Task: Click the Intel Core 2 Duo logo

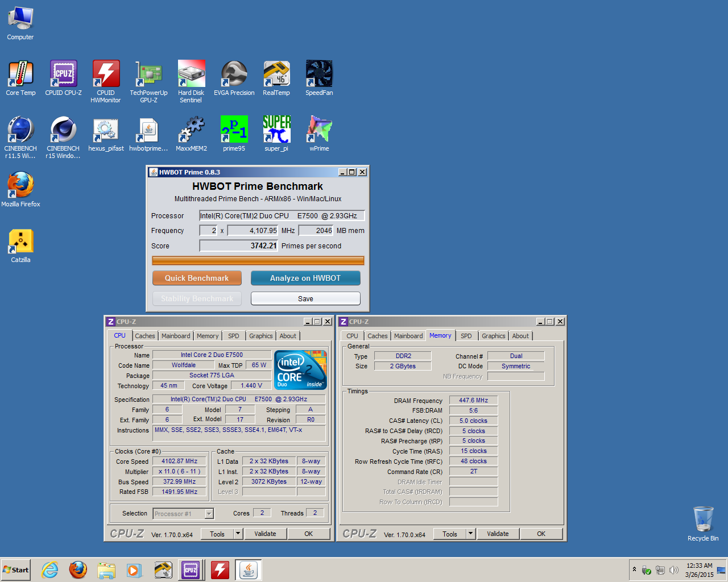Action: (x=301, y=370)
